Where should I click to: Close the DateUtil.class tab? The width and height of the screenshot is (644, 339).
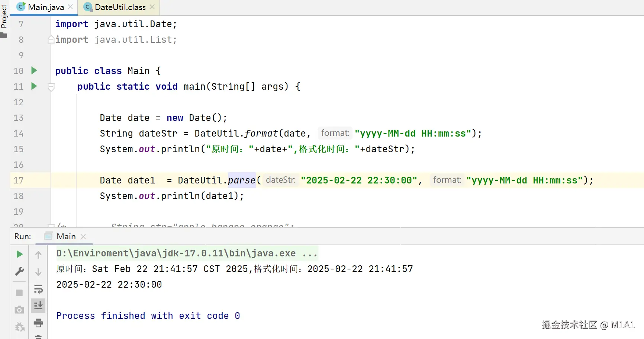coord(152,7)
